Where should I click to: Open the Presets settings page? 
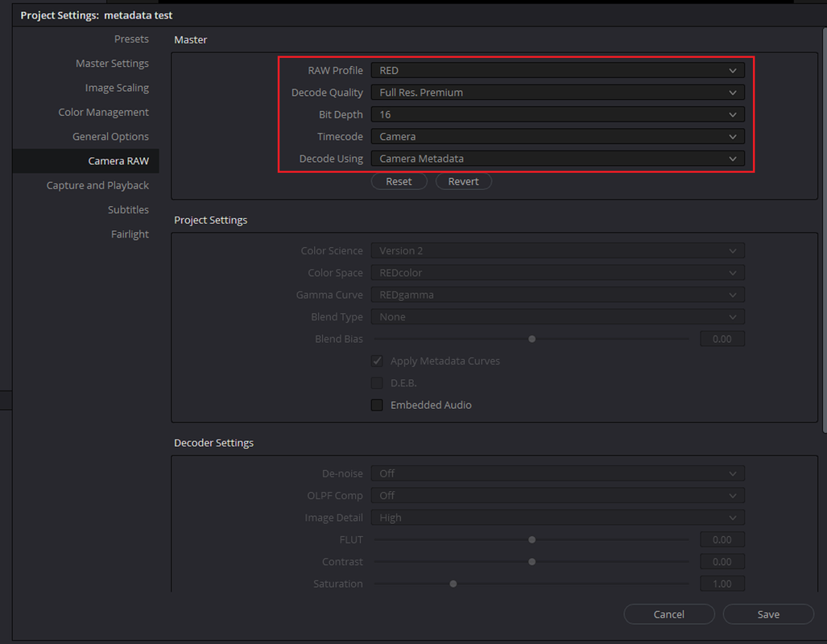coord(131,39)
